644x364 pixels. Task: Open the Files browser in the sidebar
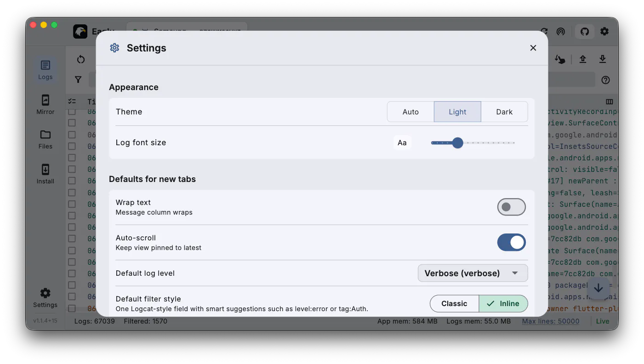coord(45,139)
